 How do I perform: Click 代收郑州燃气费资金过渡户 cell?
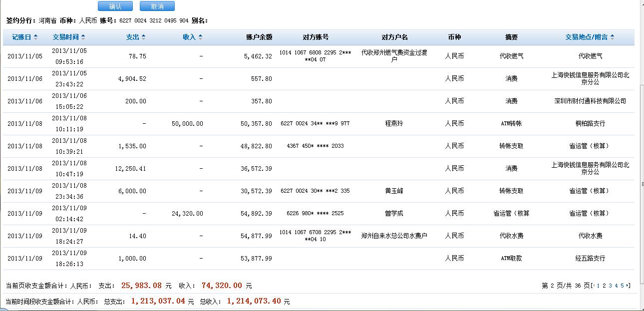[394, 56]
